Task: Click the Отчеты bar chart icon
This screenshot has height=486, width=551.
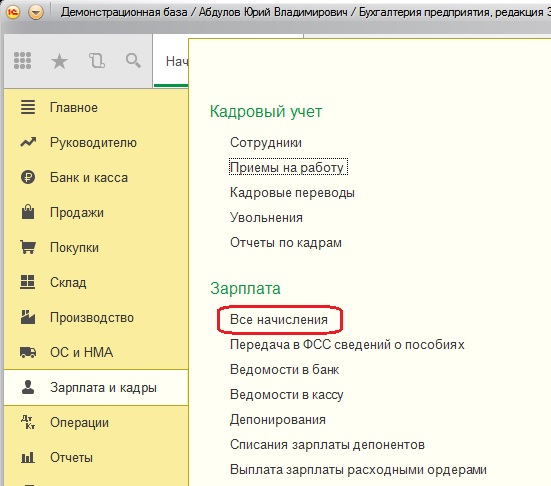Action: click(x=28, y=457)
